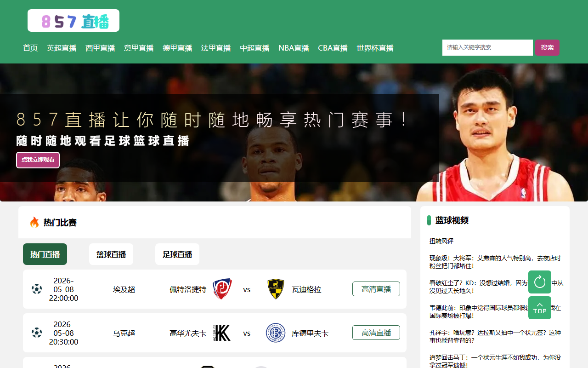Click the 库德里夫卡 team name
This screenshot has height=368, width=588.
pyautogui.click(x=310, y=333)
